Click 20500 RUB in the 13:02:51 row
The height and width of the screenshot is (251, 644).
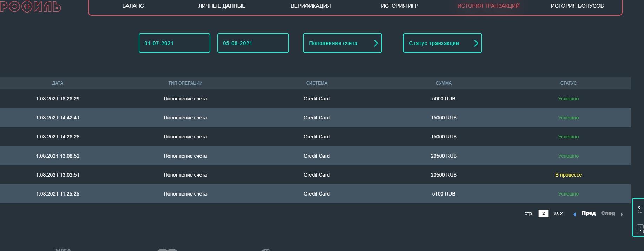coord(444,175)
